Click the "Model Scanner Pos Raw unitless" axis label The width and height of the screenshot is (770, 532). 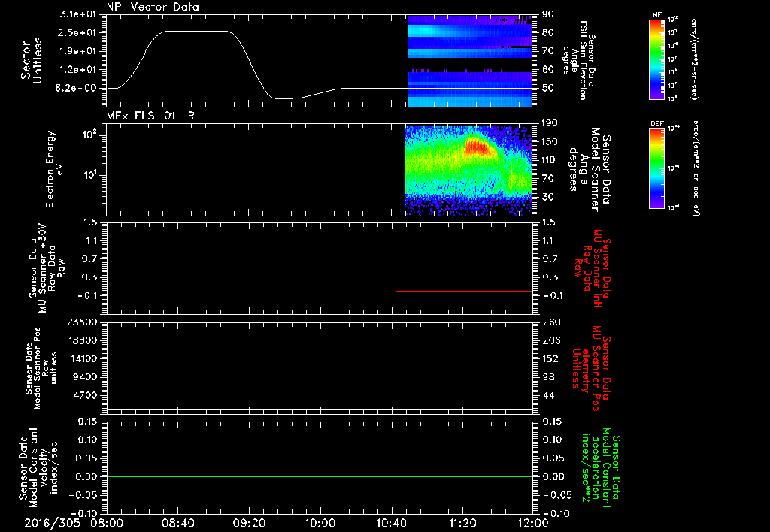click(x=41, y=368)
